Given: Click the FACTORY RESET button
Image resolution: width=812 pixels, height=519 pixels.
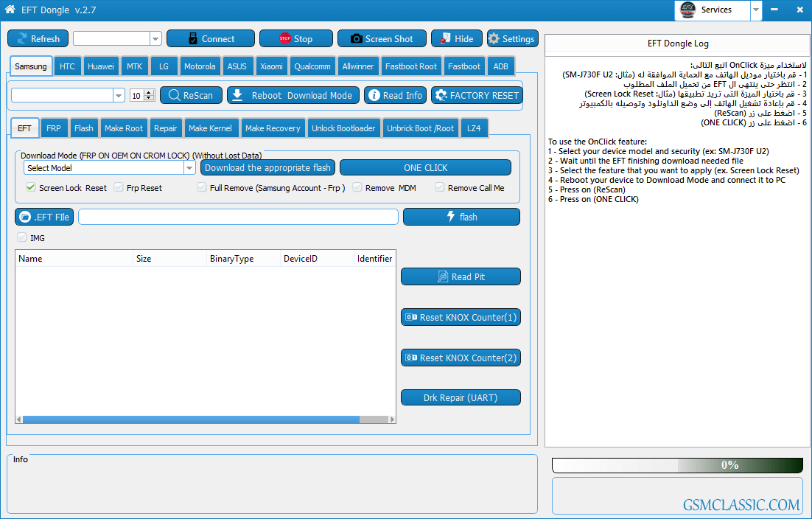Looking at the screenshot, I should coord(477,95).
